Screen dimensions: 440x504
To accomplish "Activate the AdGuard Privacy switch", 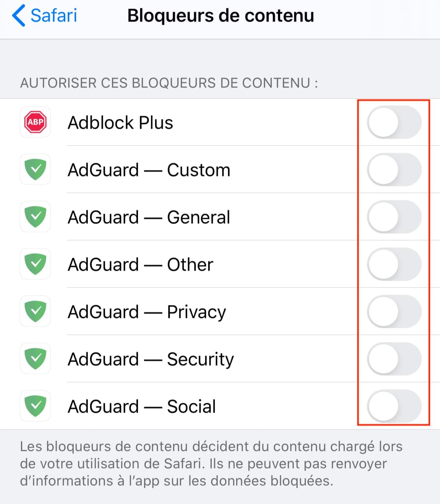I will (394, 312).
